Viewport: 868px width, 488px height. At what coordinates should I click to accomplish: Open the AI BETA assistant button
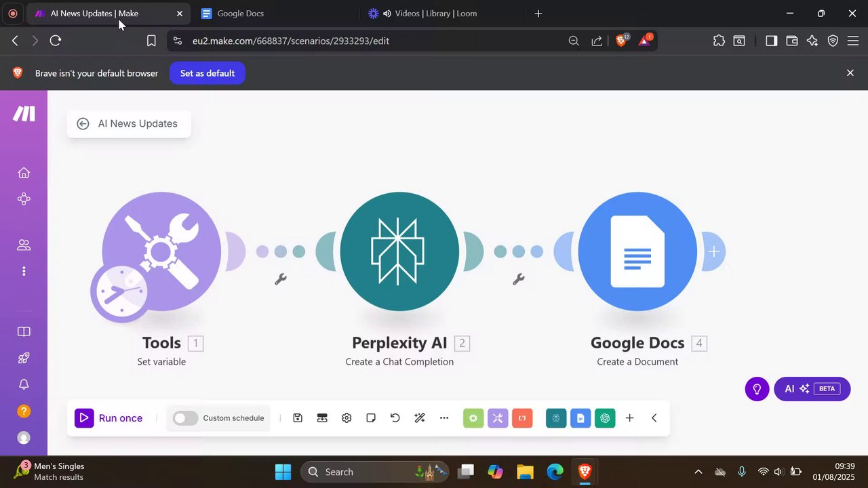(x=812, y=389)
